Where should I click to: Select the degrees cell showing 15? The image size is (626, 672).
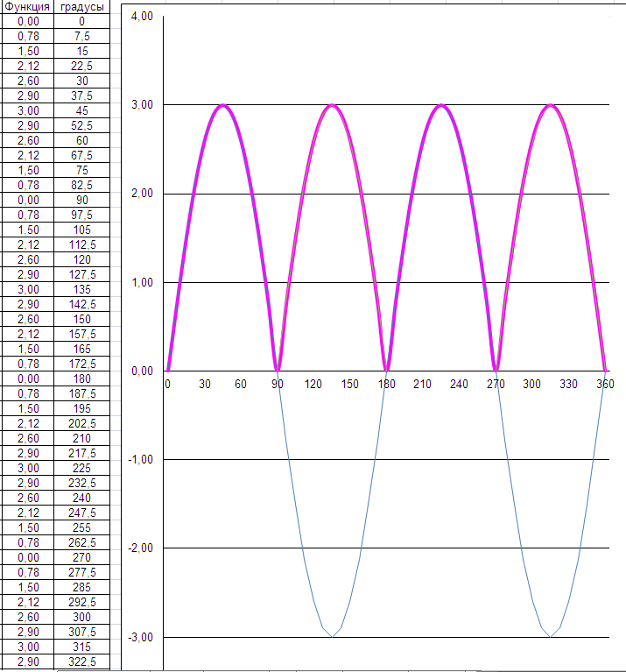click(x=81, y=52)
